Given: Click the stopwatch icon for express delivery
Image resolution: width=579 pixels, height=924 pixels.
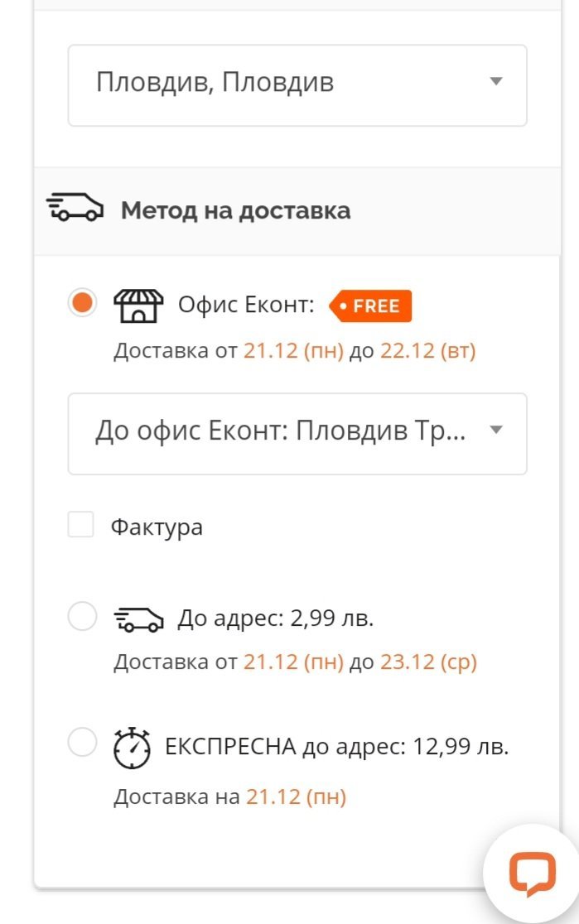Looking at the screenshot, I should pos(132,748).
